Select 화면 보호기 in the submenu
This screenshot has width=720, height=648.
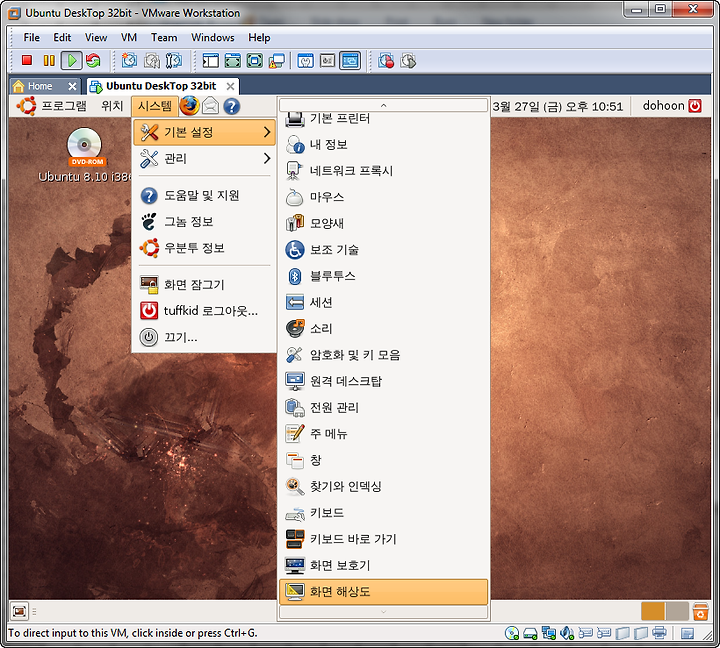[x=383, y=565]
